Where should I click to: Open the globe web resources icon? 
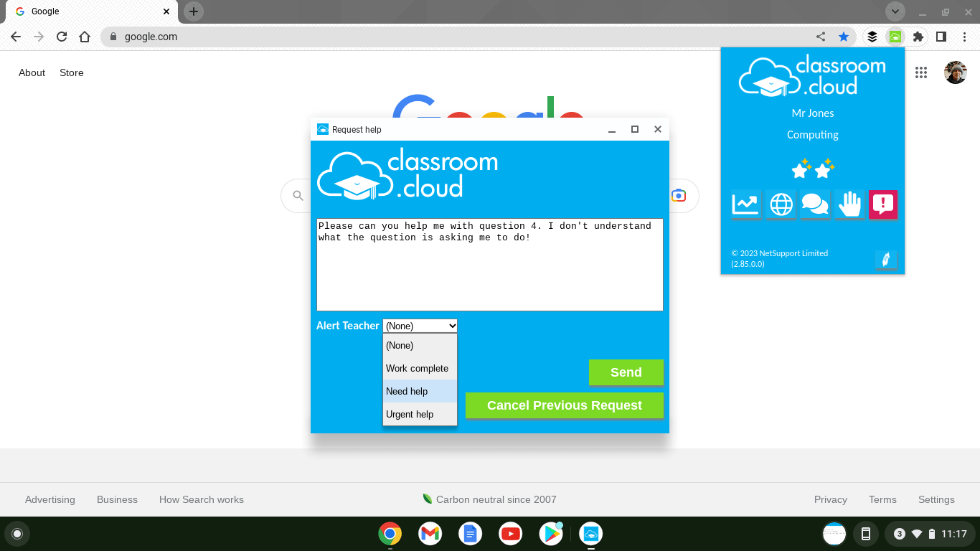[781, 204]
